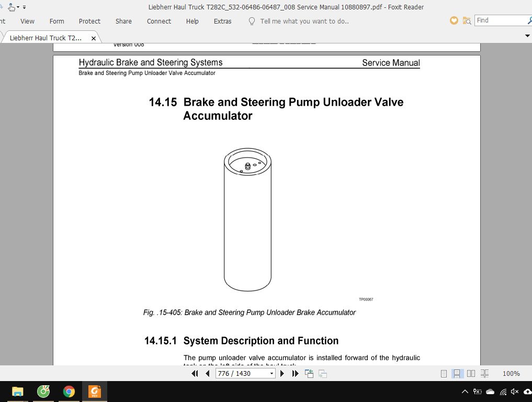Open the Hand tool dropdown arrow

pos(18,7)
